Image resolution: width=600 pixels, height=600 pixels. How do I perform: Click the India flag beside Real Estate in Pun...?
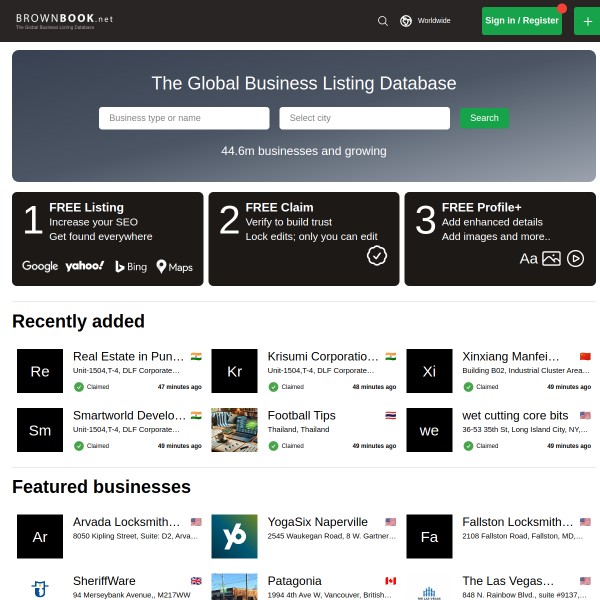click(196, 356)
